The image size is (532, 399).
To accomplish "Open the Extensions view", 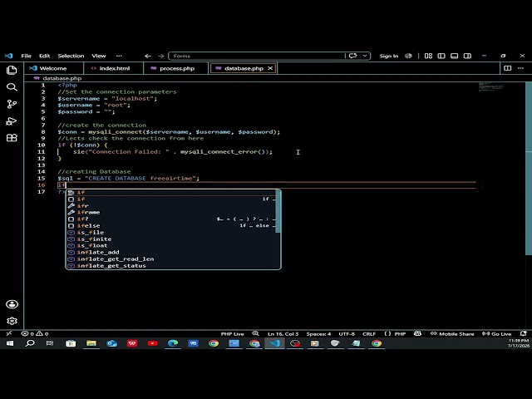I will tap(12, 138).
